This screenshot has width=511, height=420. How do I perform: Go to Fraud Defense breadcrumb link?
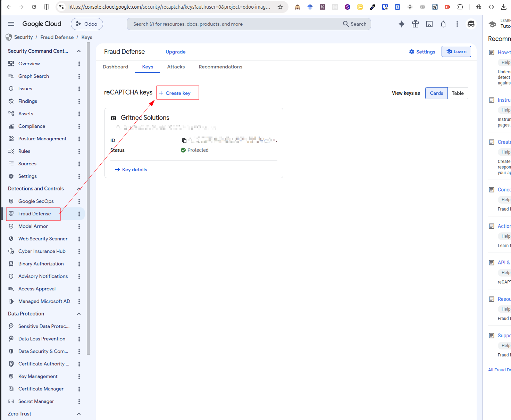(57, 37)
